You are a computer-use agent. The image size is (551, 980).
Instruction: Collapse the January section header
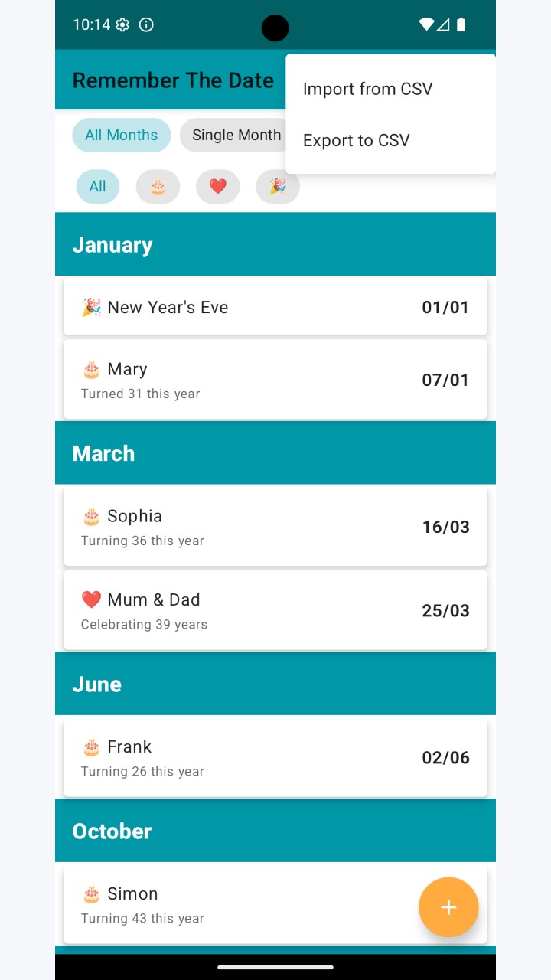point(275,244)
